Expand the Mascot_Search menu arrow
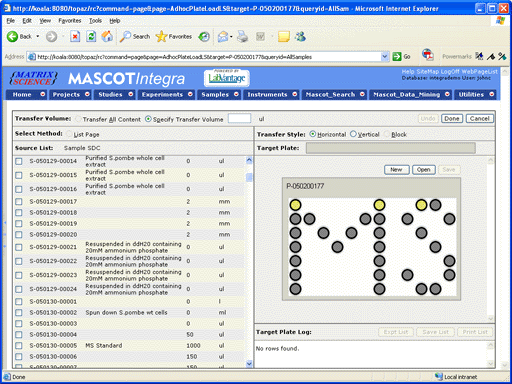The width and height of the screenshot is (512, 384). pos(362,94)
